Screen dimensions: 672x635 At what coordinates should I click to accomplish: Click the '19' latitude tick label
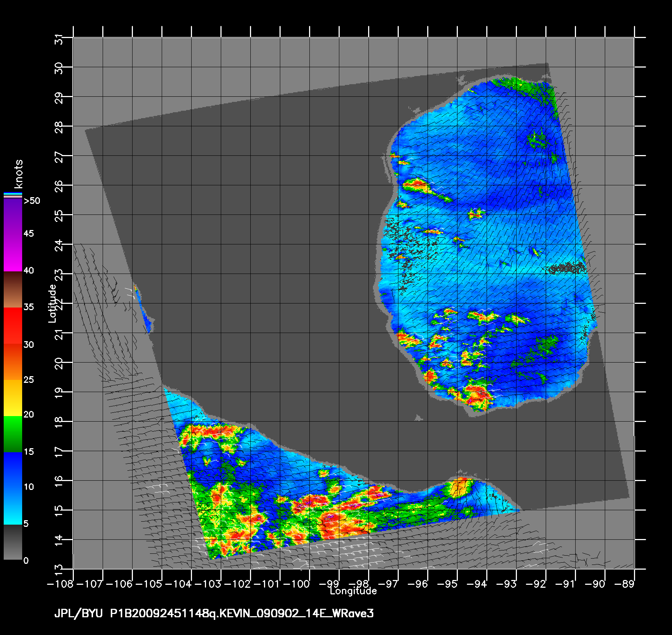click(59, 393)
